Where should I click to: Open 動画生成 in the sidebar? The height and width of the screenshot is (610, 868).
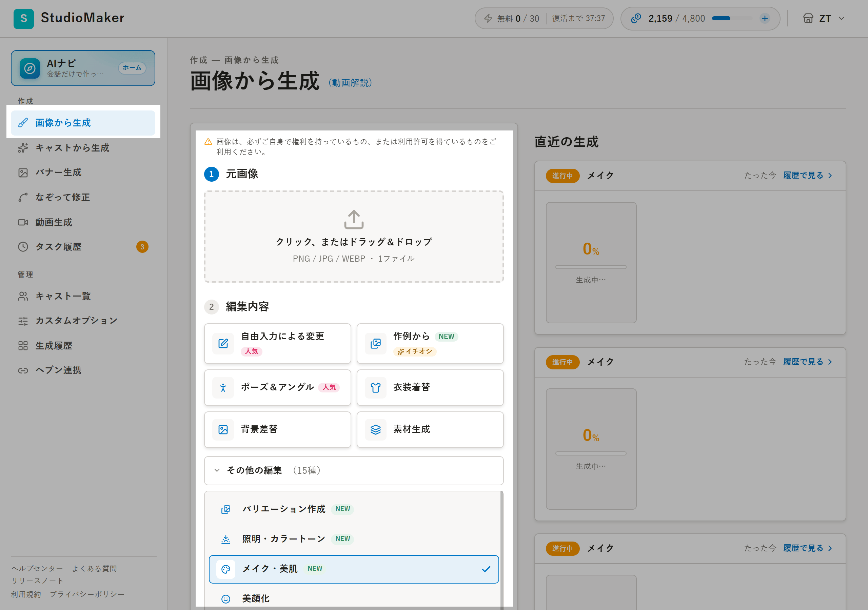coord(83,222)
